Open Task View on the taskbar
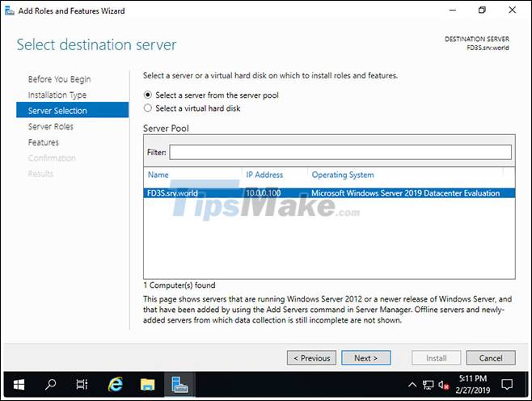The width and height of the screenshot is (532, 401). point(82,384)
